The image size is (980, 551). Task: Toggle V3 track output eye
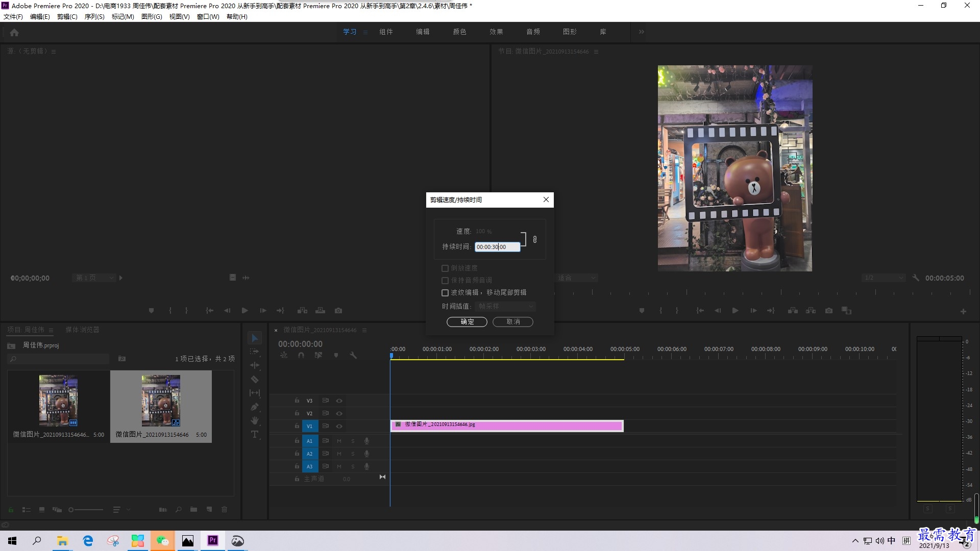(339, 400)
